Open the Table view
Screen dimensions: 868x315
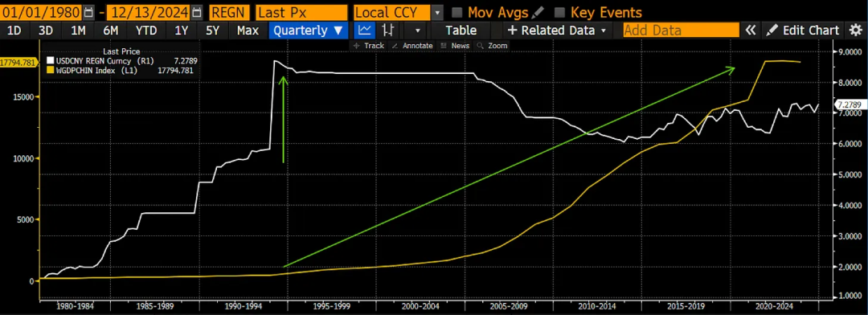tap(461, 31)
